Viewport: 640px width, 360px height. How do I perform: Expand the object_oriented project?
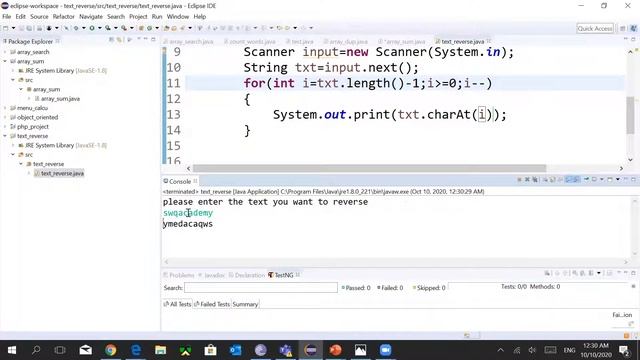tap(5, 118)
